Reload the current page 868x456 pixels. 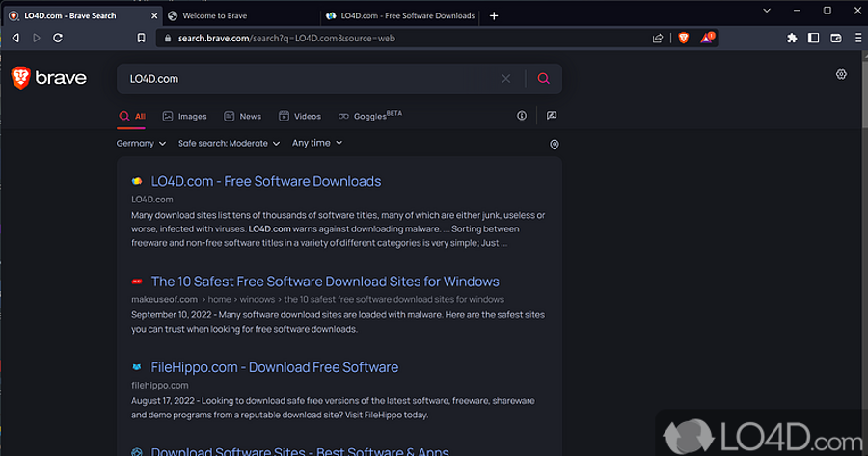click(x=58, y=39)
